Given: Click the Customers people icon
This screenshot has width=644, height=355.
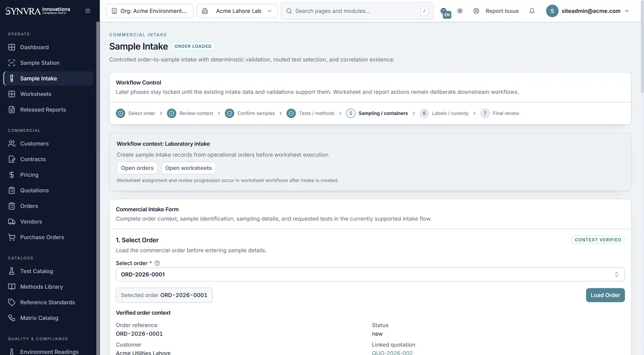Looking at the screenshot, I should pos(12,144).
